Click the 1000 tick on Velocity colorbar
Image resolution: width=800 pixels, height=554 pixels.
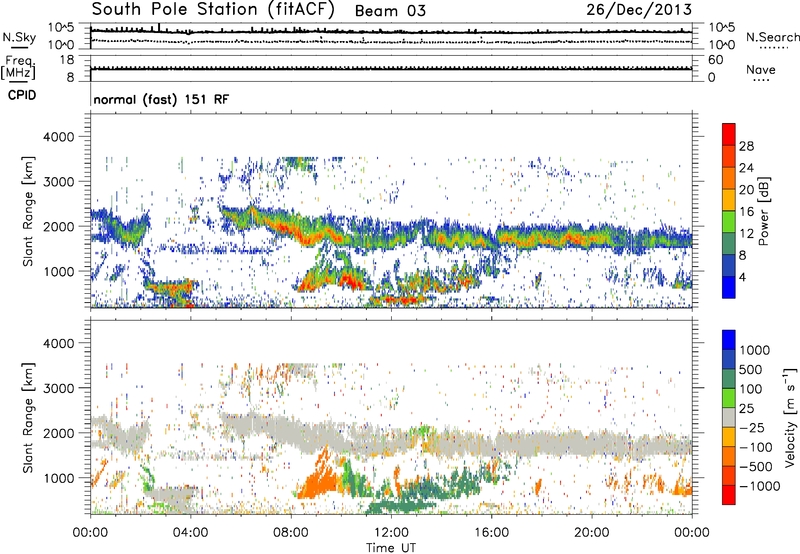(x=754, y=350)
